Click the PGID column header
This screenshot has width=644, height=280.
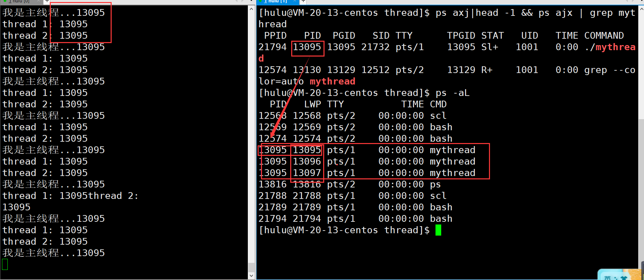click(x=344, y=36)
